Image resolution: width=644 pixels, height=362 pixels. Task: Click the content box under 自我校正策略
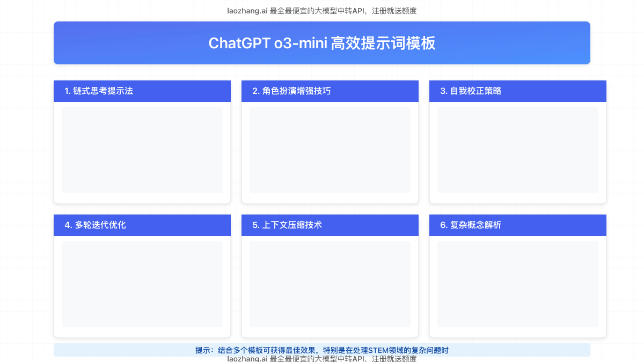(518, 150)
